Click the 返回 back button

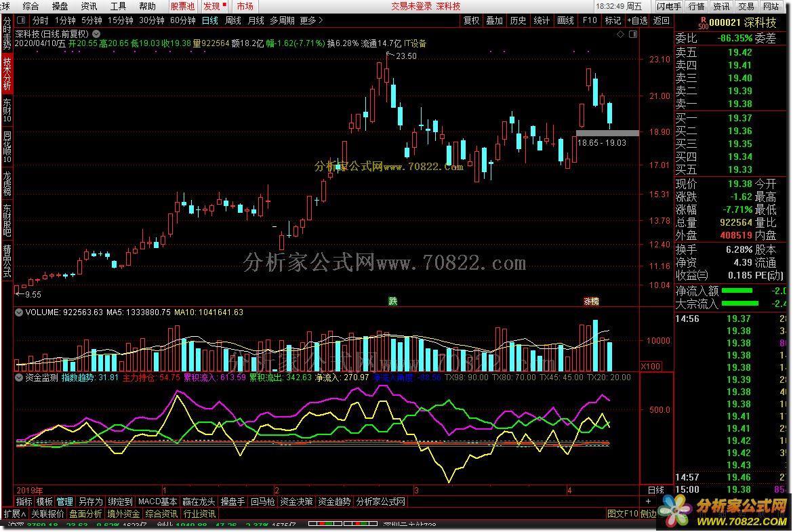[662, 20]
